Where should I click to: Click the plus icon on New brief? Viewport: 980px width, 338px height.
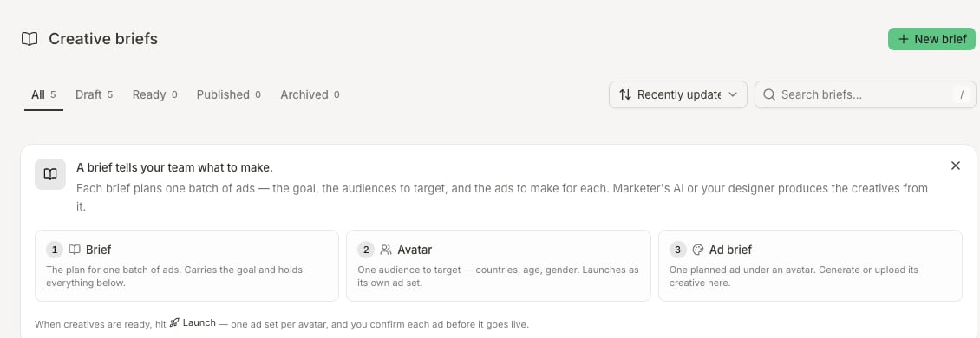tap(903, 39)
